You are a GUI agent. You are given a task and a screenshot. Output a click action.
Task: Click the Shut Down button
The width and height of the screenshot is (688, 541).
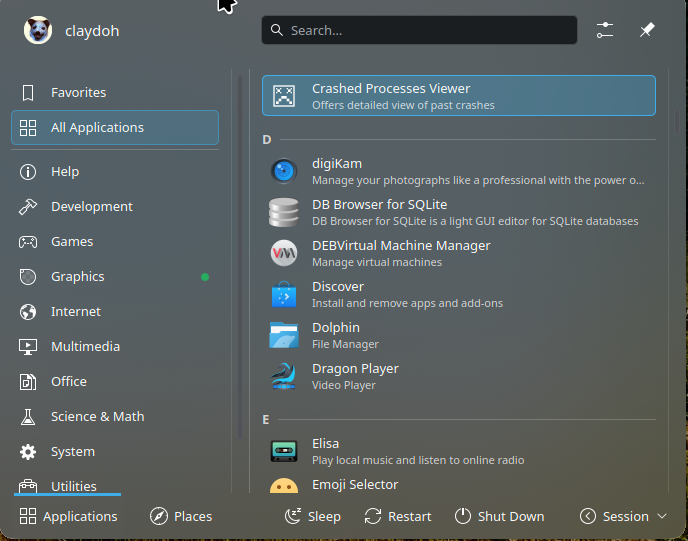499,516
